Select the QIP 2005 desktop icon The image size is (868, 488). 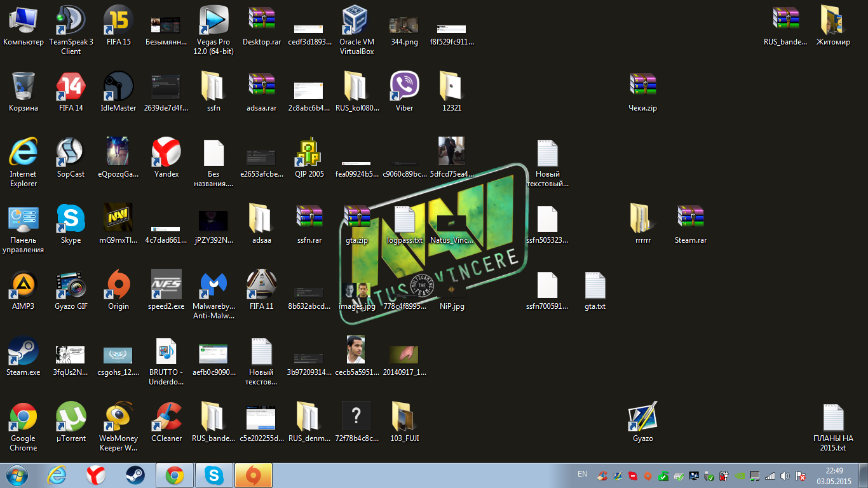point(309,158)
